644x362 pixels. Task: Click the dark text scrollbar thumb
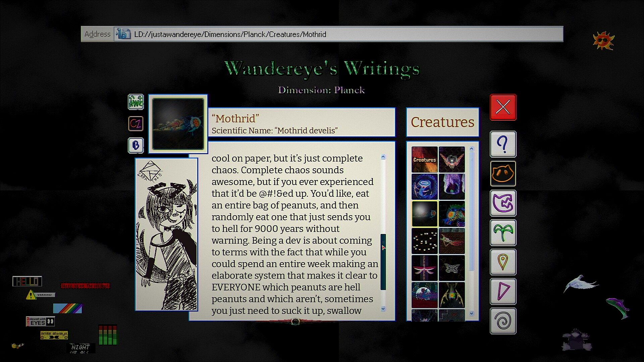(x=383, y=261)
